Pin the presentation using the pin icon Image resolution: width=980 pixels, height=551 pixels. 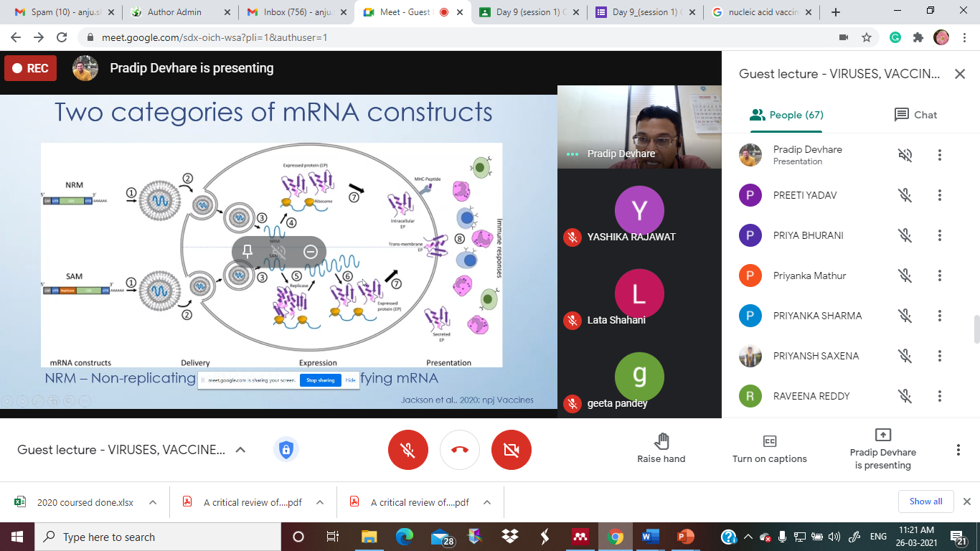tap(248, 251)
